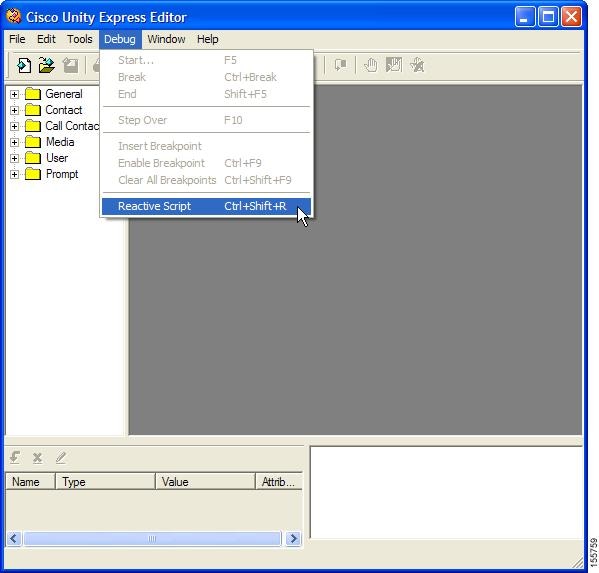Viewport: 599px width, 573px height.
Task: Click the Enable Breakpoint hand icon
Action: pos(393,65)
